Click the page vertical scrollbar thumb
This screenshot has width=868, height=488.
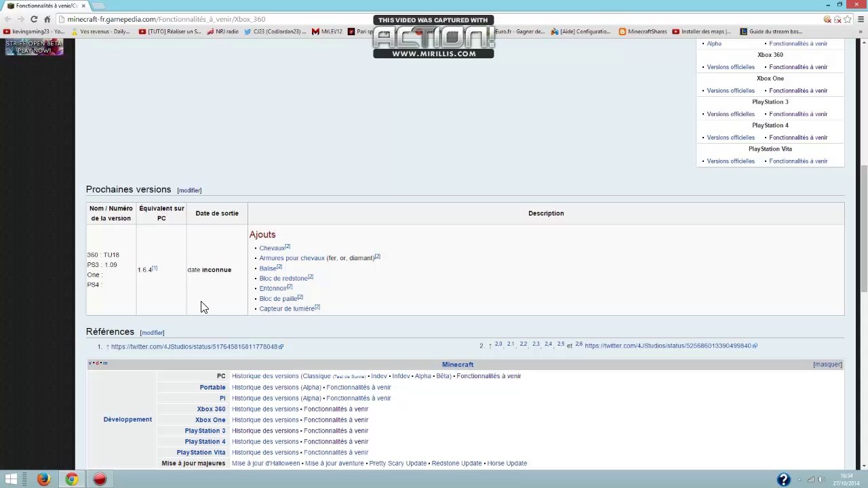864,229
